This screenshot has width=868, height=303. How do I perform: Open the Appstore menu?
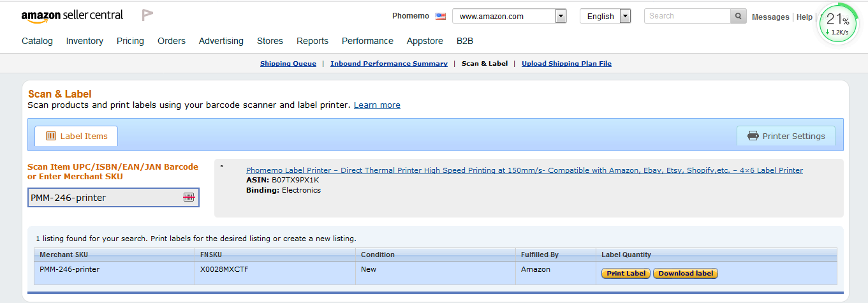(x=425, y=41)
